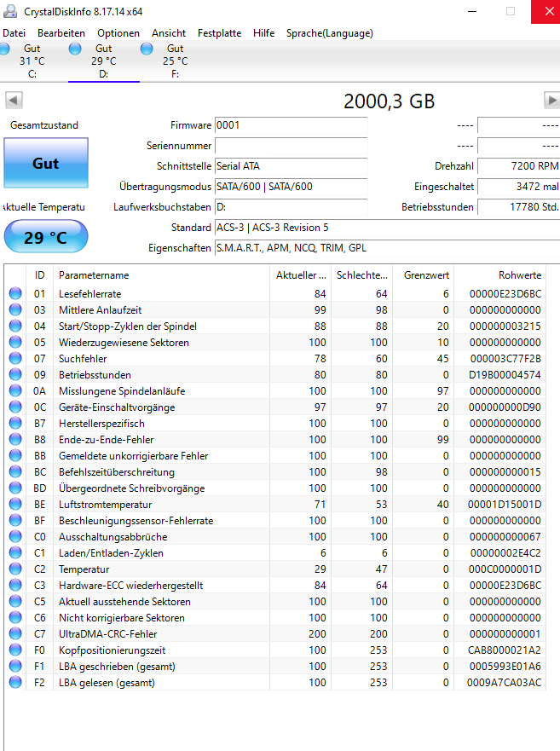Click status icon for Aktuell ausstehende Sektoren
Viewport: 560px width, 751px height.
15,601
